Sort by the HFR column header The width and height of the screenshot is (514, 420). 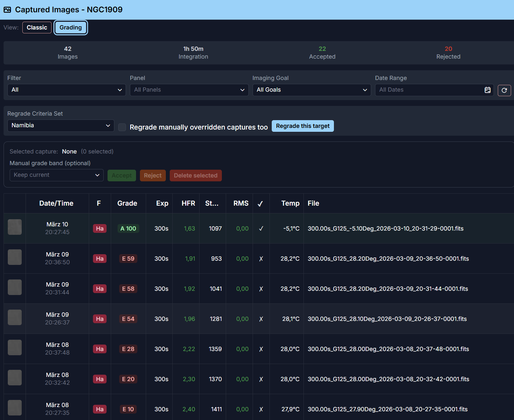point(188,203)
